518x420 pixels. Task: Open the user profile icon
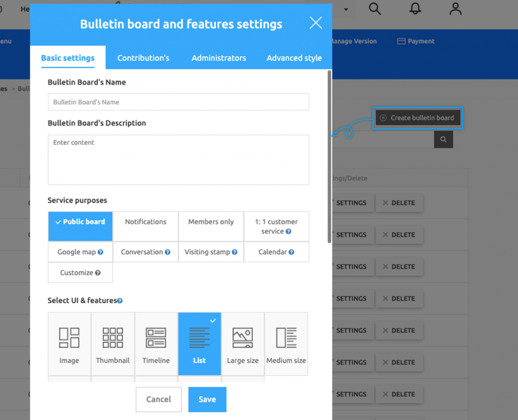click(455, 9)
